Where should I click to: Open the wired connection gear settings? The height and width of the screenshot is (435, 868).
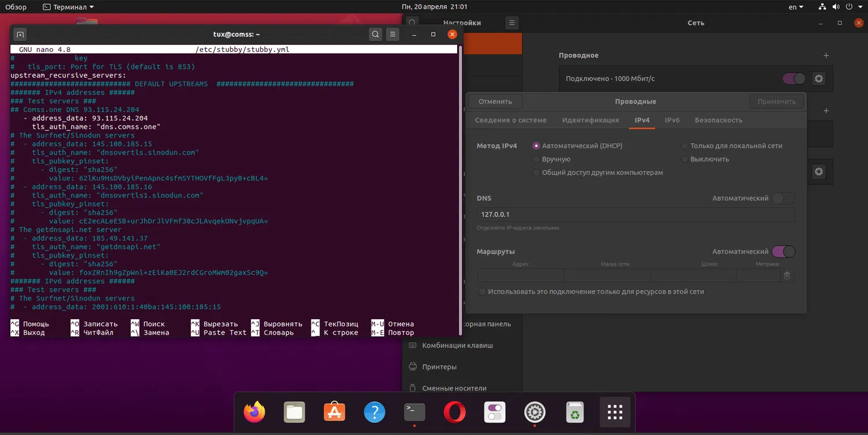click(818, 79)
